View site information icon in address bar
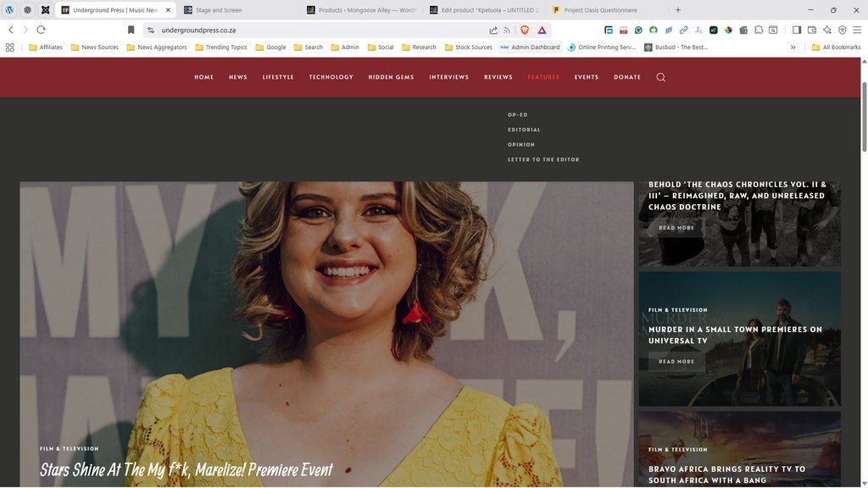Screen dimensions: 868x488 pos(151,30)
